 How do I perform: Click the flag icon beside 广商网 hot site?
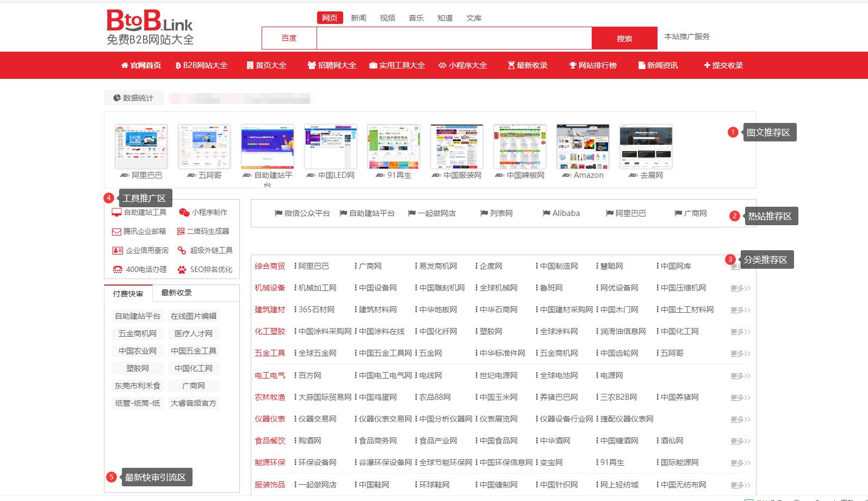coord(678,213)
